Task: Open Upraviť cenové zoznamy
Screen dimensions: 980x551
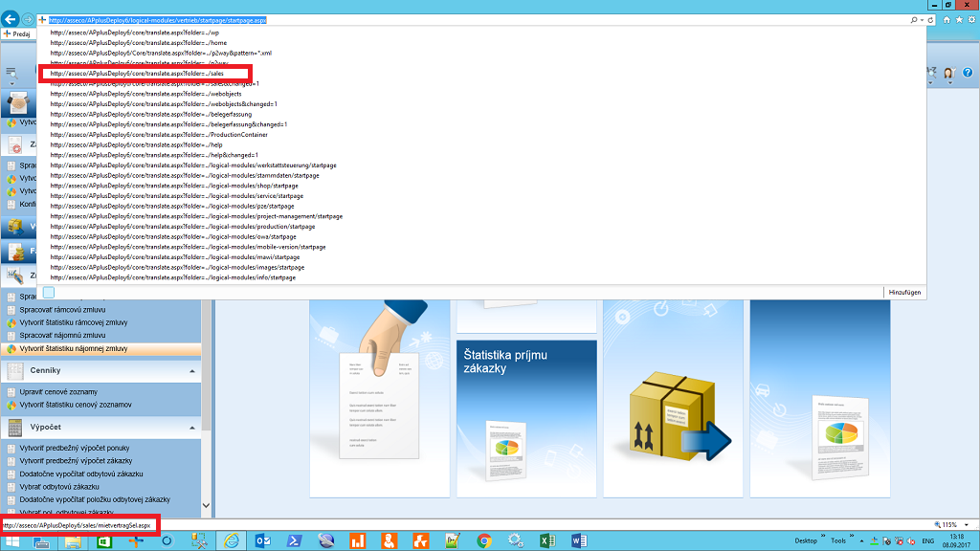Action: tap(58, 392)
